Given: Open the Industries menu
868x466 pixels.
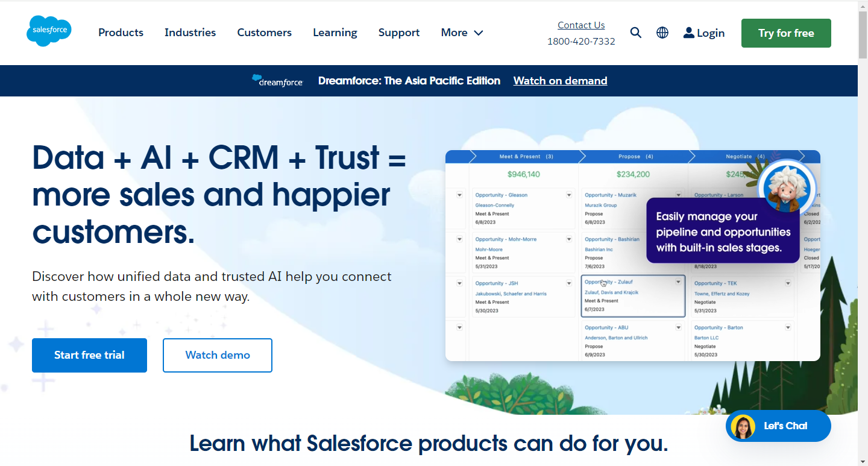Looking at the screenshot, I should (x=190, y=33).
